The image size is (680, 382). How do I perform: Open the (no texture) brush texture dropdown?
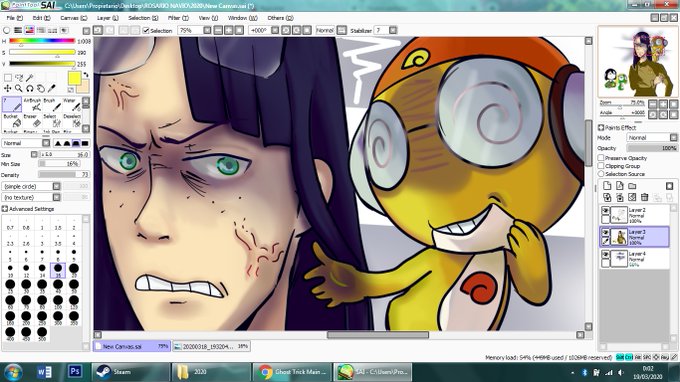pos(31,197)
